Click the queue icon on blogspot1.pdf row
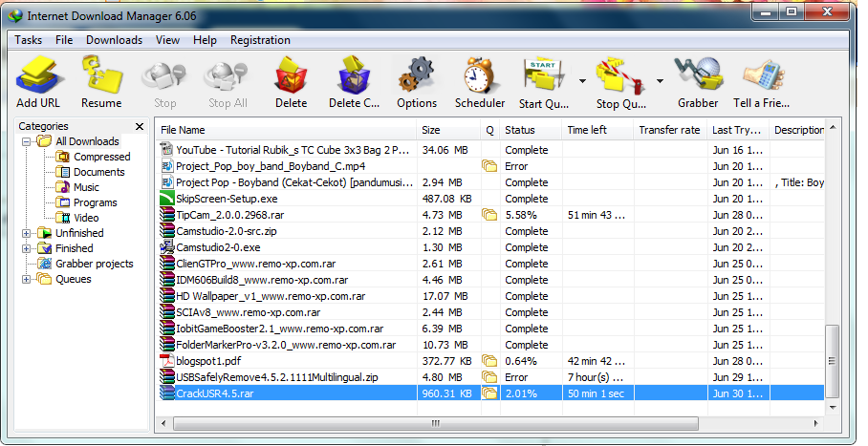The width and height of the screenshot is (868, 446). click(x=489, y=361)
